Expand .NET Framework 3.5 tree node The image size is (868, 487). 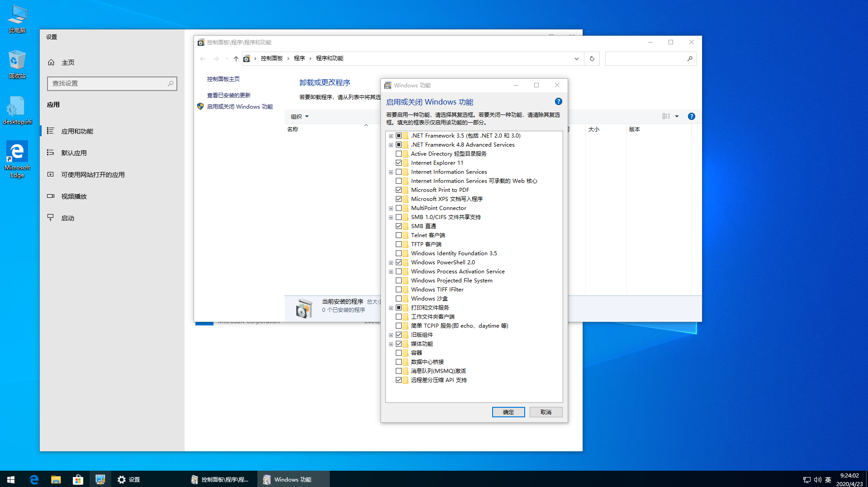point(391,136)
